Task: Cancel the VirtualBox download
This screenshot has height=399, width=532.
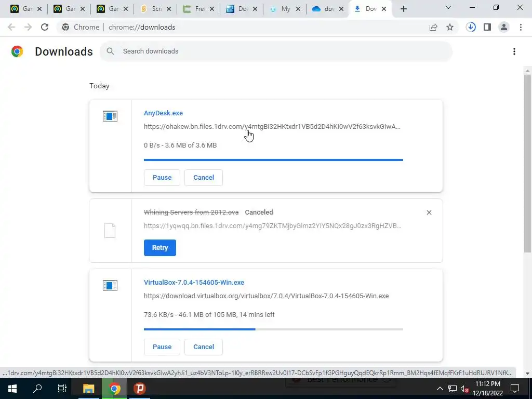Action: 204,347
